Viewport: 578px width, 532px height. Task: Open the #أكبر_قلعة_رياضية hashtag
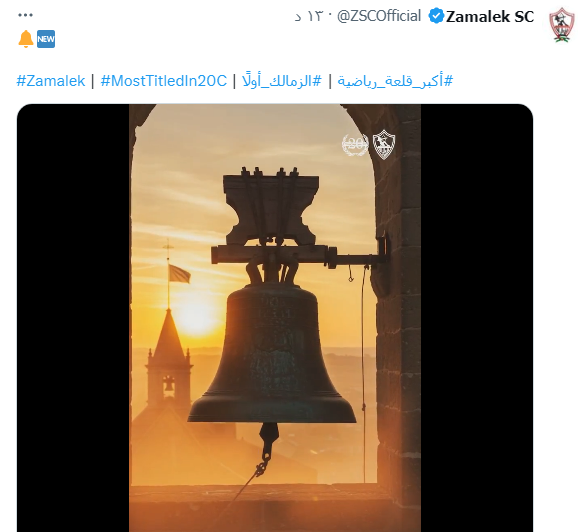[395, 81]
